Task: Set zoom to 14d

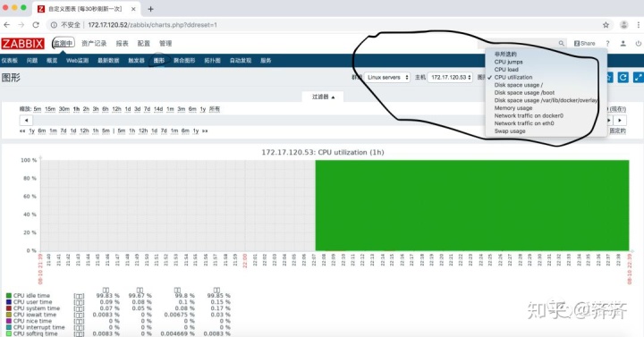Action: click(x=158, y=109)
